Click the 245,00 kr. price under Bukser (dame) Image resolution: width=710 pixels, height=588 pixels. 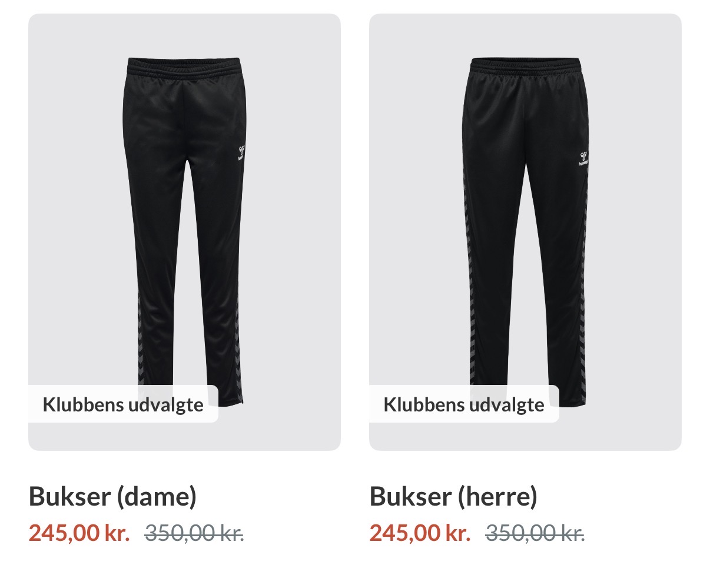[x=79, y=533]
